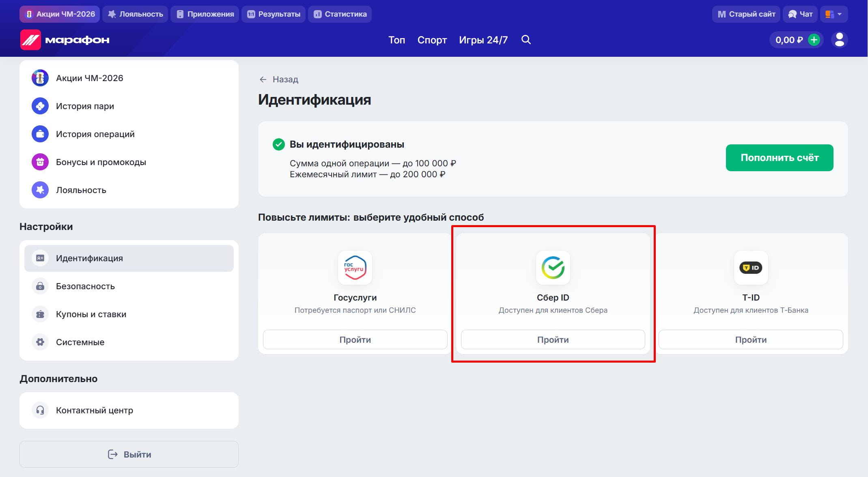The image size is (868, 477).
Task: Open Безопасность settings
Action: coord(129,286)
